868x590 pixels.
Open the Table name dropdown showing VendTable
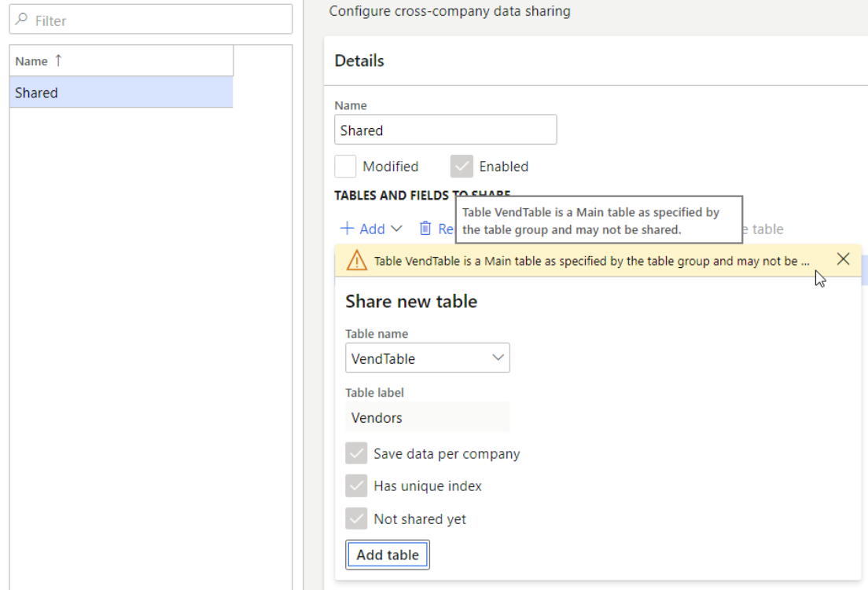(x=428, y=357)
